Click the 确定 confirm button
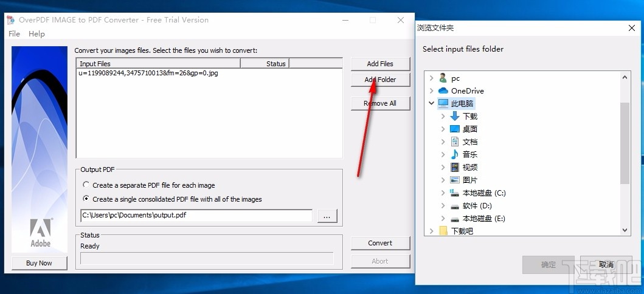Viewport: 644px width, 294px height. click(549, 265)
